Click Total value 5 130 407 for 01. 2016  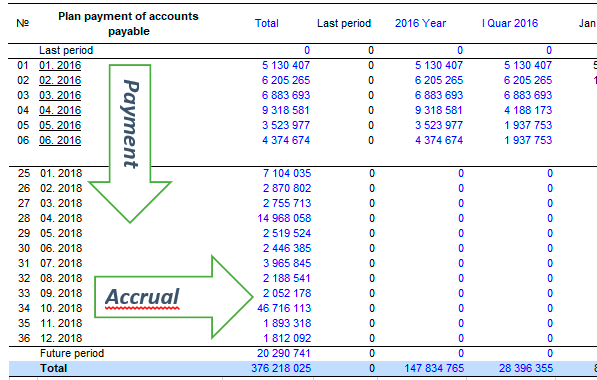[286, 65]
